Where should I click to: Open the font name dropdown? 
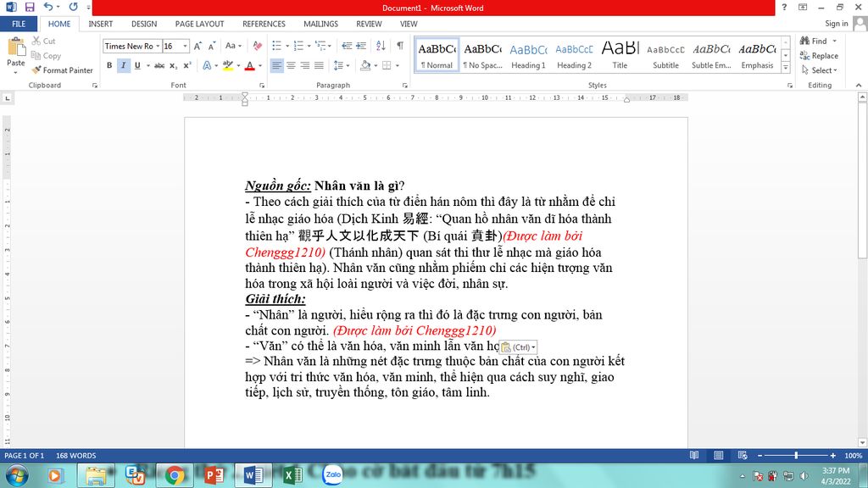click(158, 46)
